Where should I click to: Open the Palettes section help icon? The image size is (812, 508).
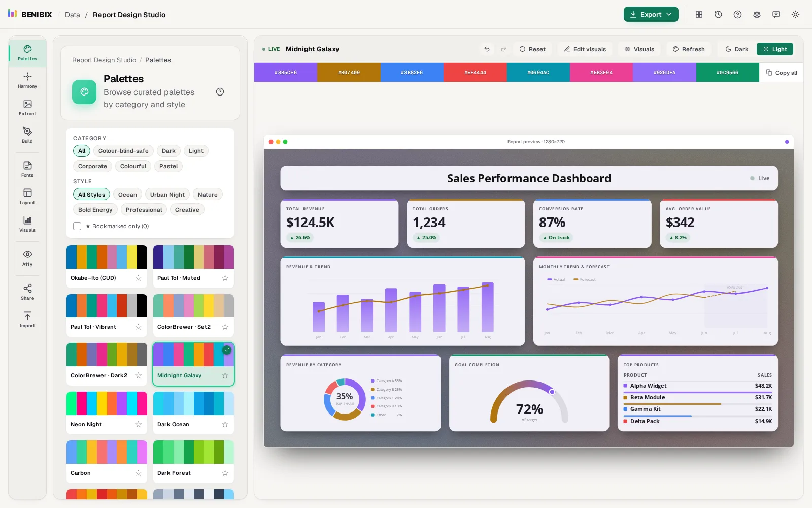point(220,92)
